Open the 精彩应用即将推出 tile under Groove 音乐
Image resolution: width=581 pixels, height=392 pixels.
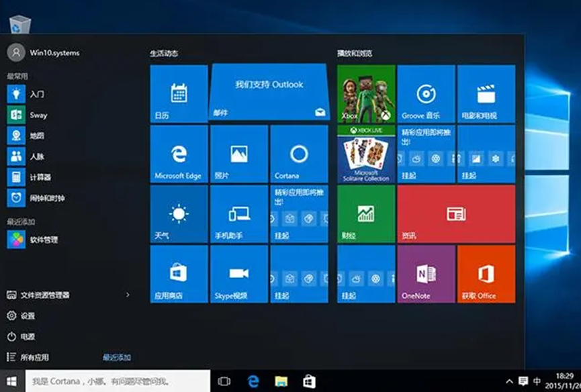(426, 154)
